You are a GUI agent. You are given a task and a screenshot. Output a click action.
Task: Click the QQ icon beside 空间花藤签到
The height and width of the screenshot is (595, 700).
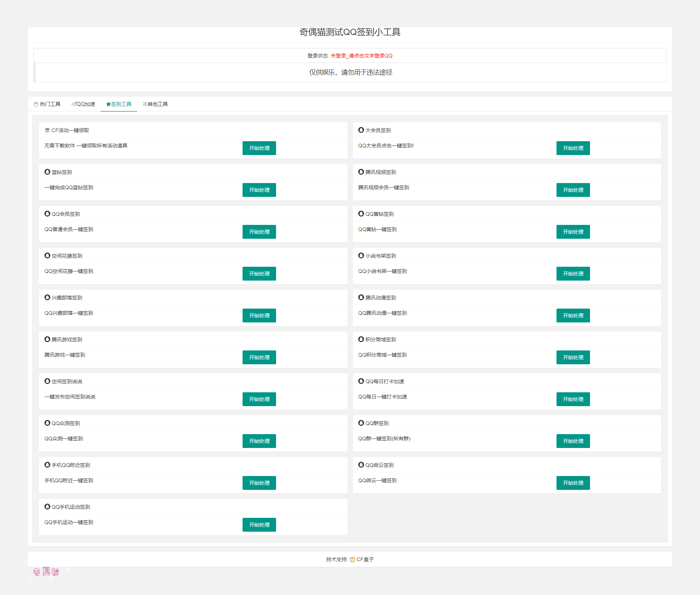coord(47,255)
